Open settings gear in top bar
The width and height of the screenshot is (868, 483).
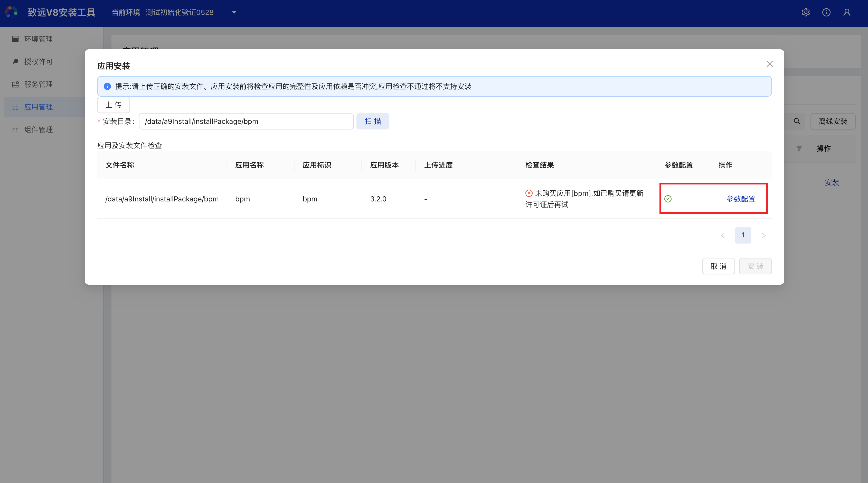pos(806,13)
